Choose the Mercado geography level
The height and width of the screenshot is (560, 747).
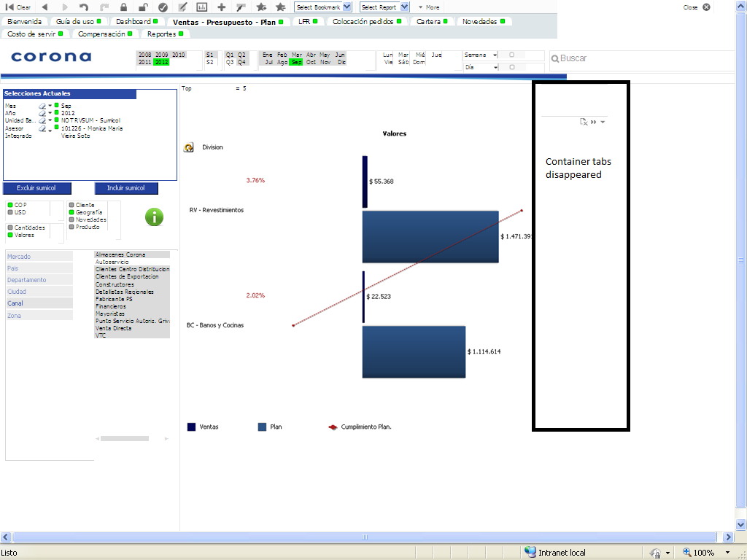[39, 257]
